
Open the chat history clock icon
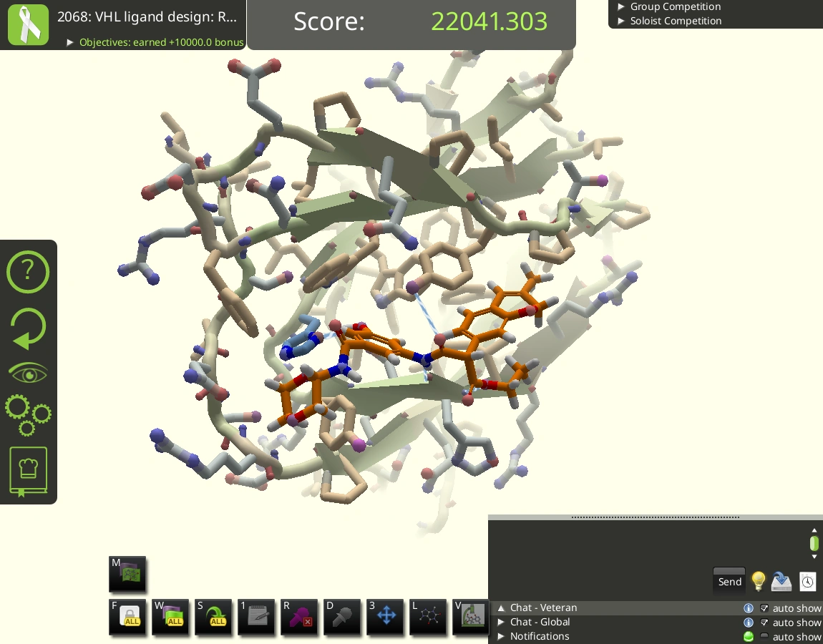[808, 582]
